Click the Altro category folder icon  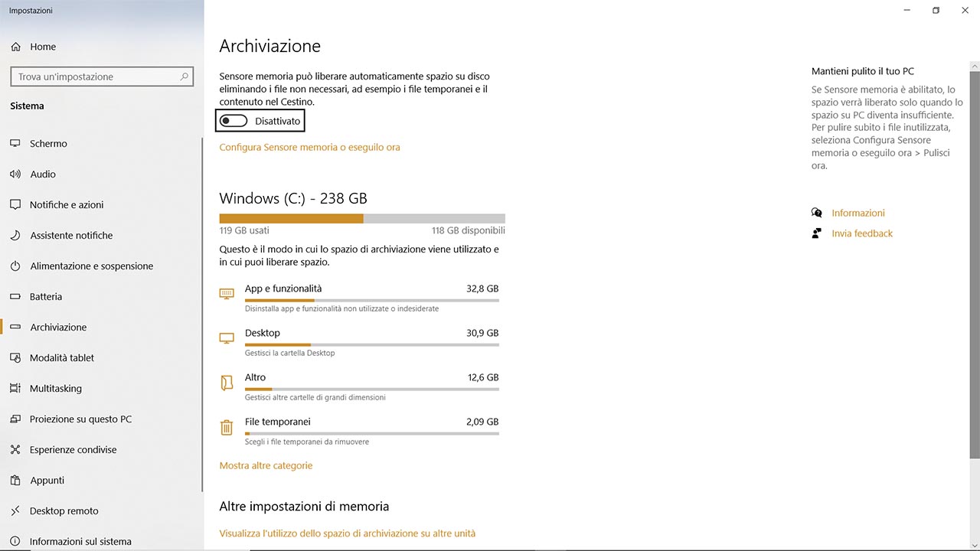click(x=227, y=383)
